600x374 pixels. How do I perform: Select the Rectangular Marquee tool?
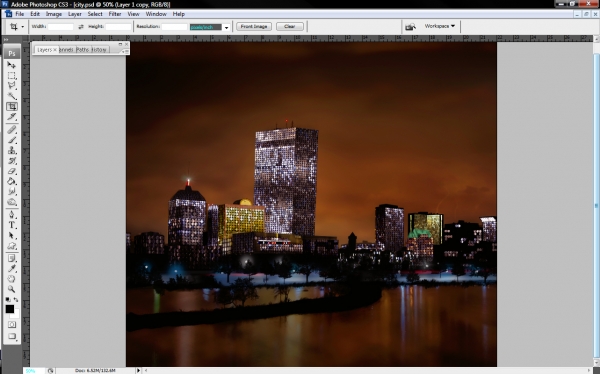coord(12,76)
